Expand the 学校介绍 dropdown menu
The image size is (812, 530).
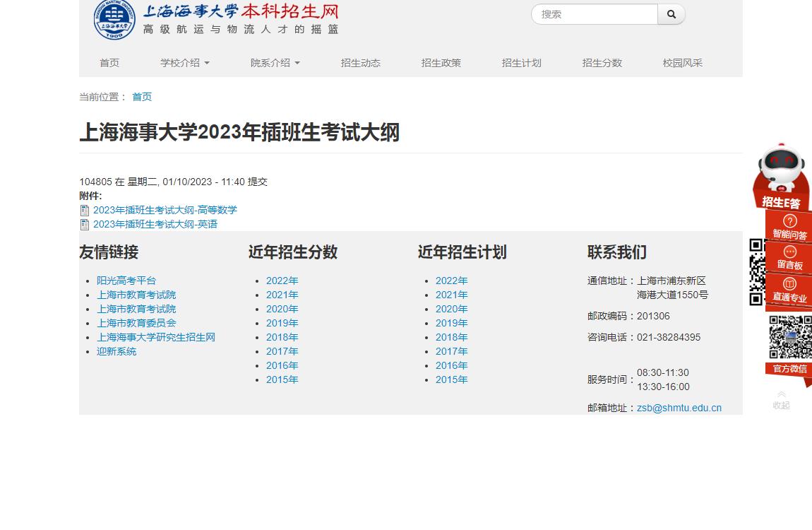185,63
